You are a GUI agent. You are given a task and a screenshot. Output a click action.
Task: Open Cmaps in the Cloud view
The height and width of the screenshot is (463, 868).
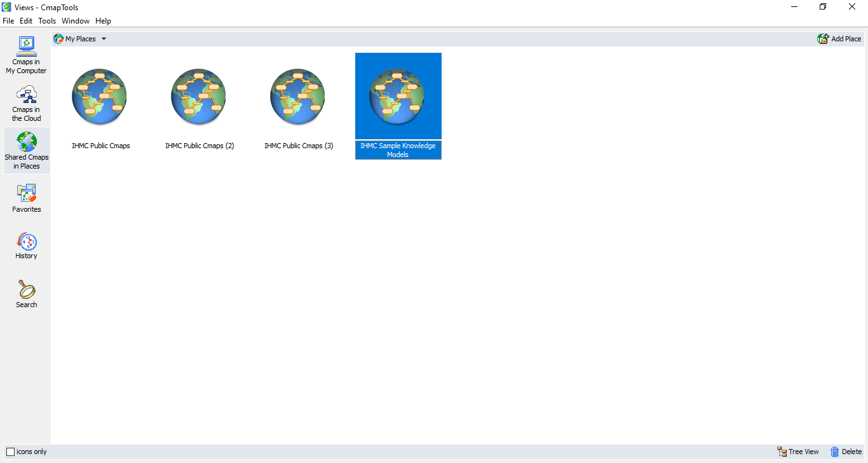[x=27, y=104]
